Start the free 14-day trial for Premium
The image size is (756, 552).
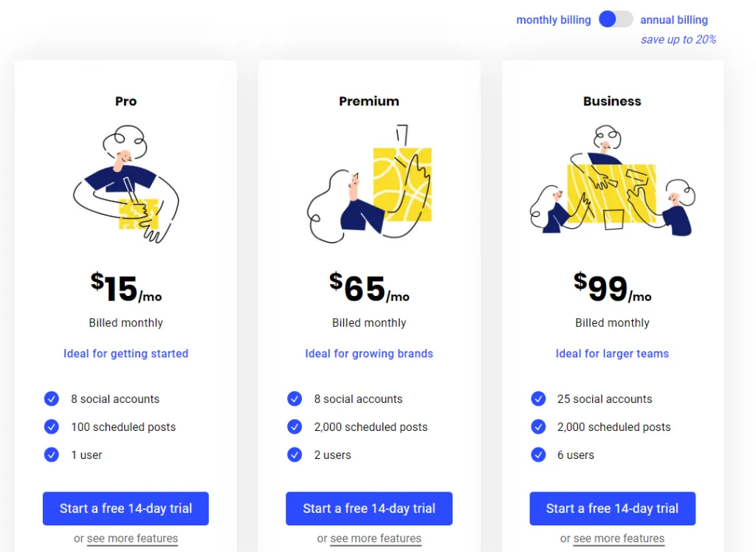click(369, 508)
